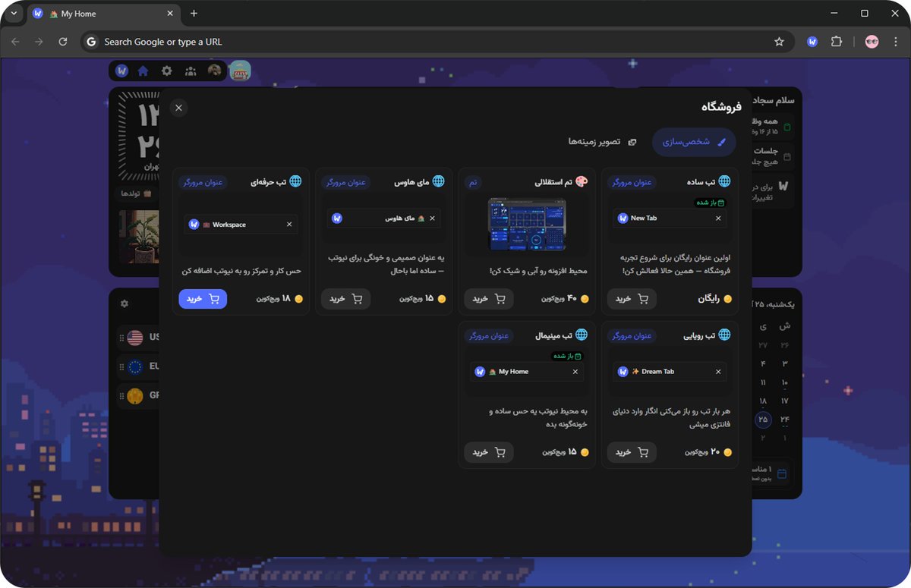The image size is (911, 588).
Task: Open the currency widget's settings gear
Action: tap(124, 303)
